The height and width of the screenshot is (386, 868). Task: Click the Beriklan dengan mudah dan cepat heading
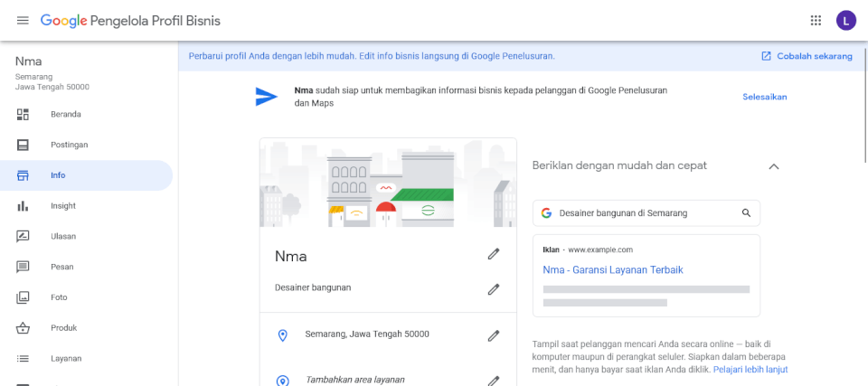[x=618, y=165]
